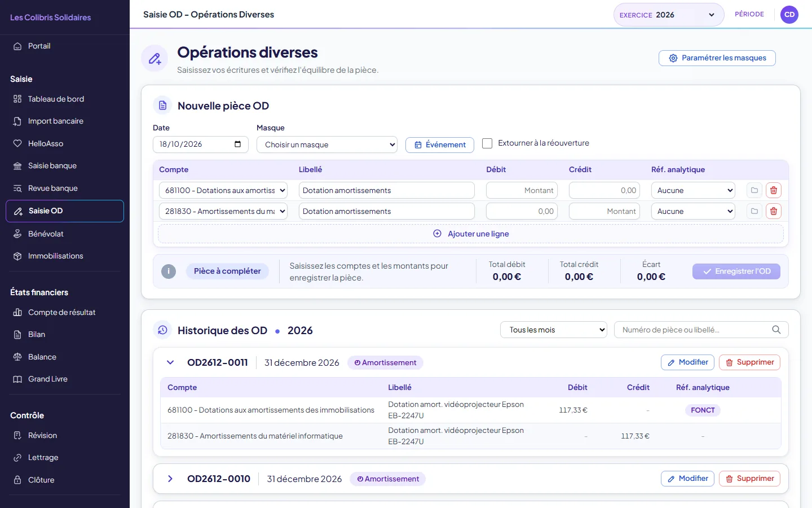Open Immobilisations page
The height and width of the screenshot is (508, 812).
[x=65, y=256]
